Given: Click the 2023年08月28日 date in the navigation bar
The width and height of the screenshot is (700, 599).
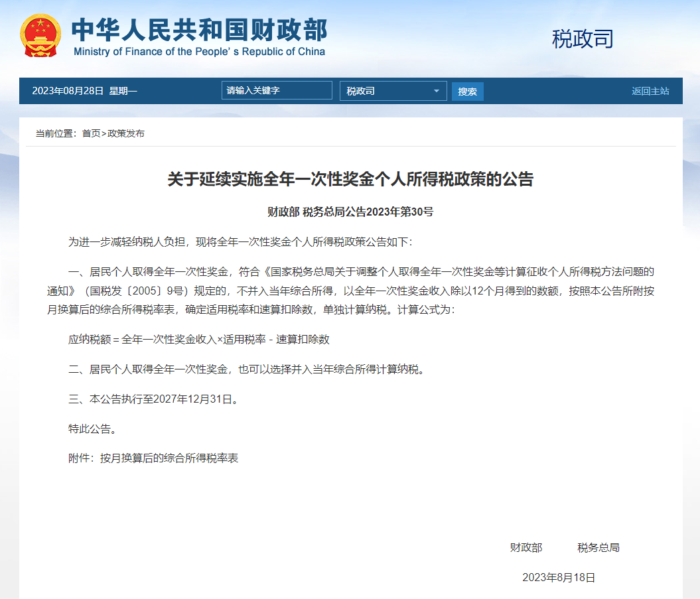Looking at the screenshot, I should [x=68, y=91].
